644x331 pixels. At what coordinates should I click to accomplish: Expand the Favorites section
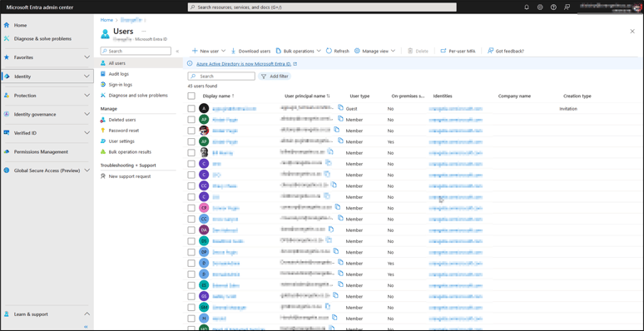tap(87, 57)
